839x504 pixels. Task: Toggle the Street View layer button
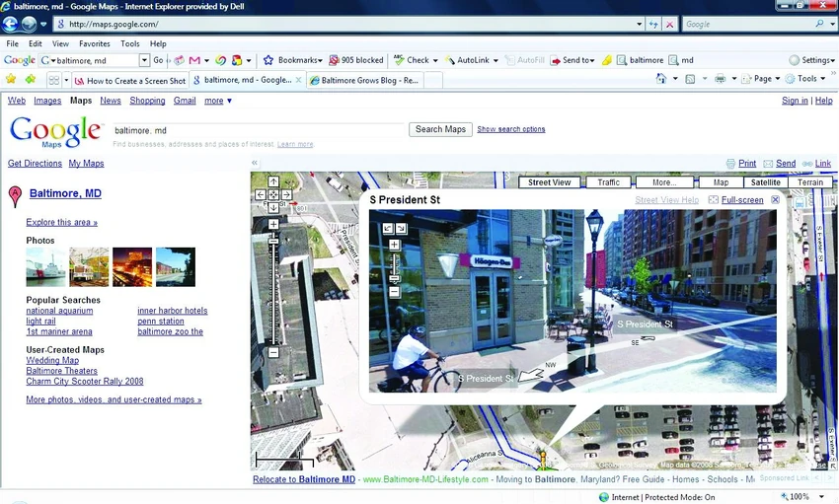click(549, 182)
